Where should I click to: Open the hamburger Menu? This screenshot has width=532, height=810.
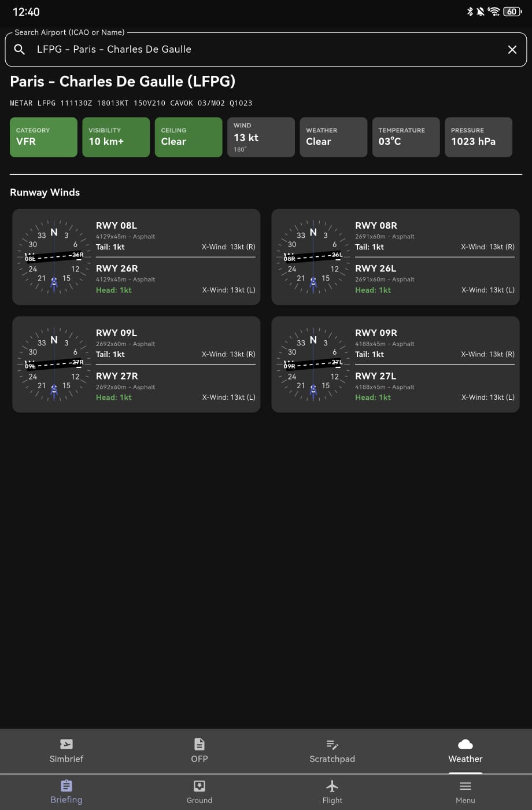[x=465, y=792]
